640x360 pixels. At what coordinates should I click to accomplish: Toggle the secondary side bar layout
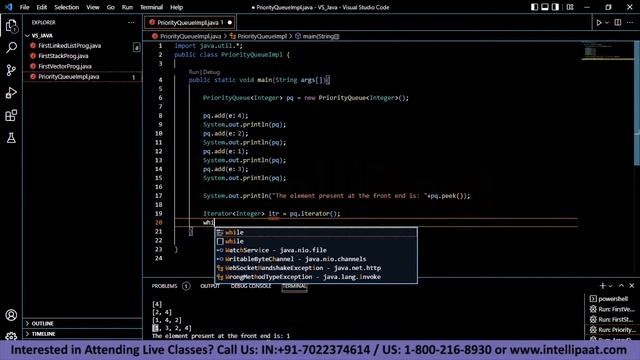tap(556, 7)
